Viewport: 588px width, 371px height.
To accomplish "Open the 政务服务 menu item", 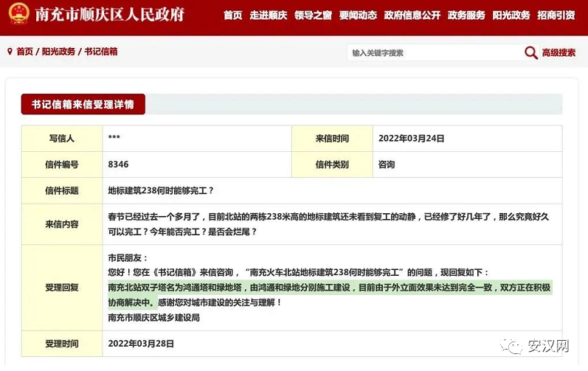I will point(466,15).
